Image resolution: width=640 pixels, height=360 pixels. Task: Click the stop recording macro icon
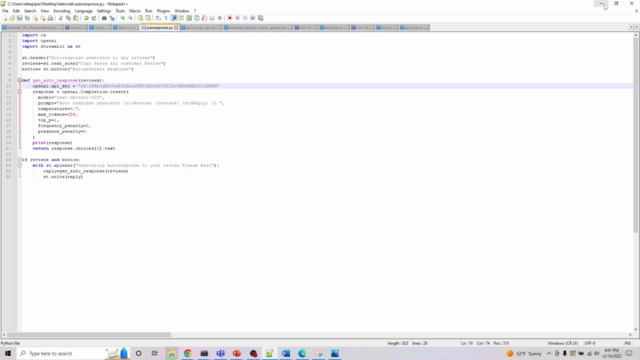(238, 18)
